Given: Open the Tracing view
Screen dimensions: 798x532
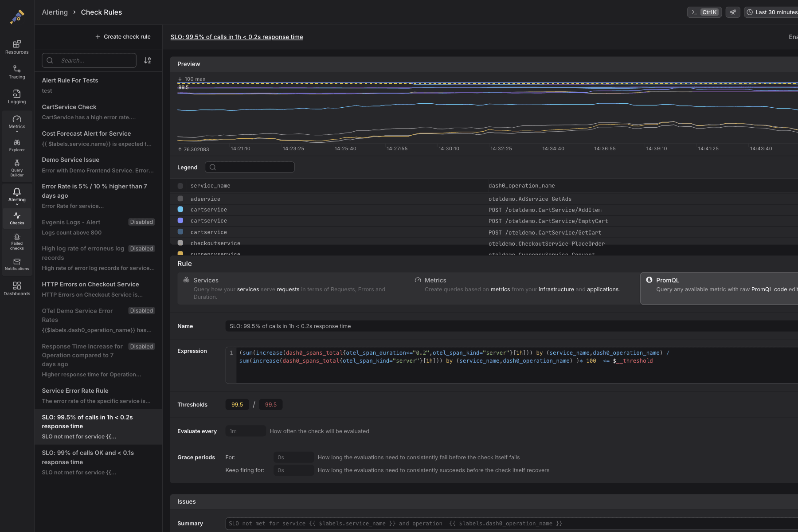Looking at the screenshot, I should 17,72.
